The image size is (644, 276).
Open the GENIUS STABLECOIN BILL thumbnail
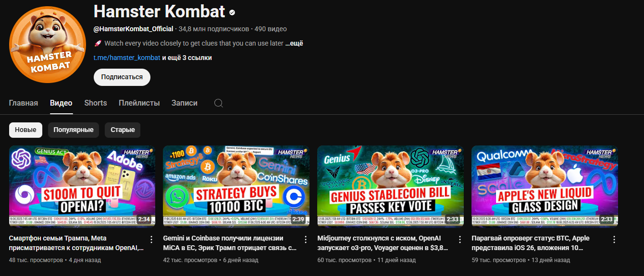[391, 187]
